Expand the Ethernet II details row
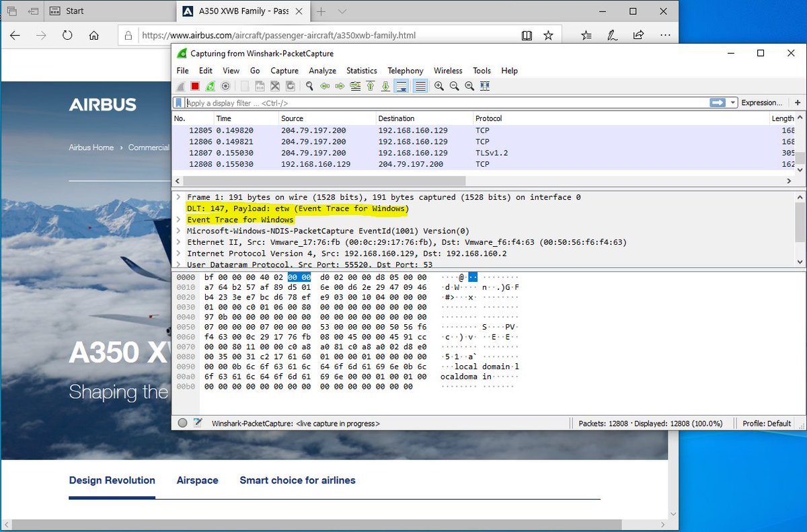 pos(179,242)
